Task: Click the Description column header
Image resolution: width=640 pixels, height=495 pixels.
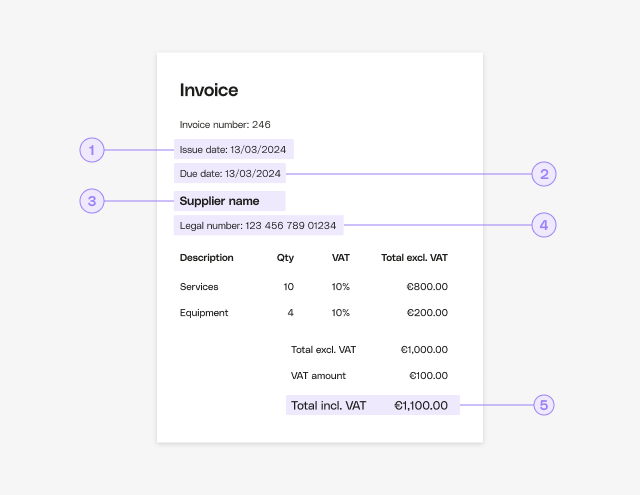Action: [x=207, y=258]
